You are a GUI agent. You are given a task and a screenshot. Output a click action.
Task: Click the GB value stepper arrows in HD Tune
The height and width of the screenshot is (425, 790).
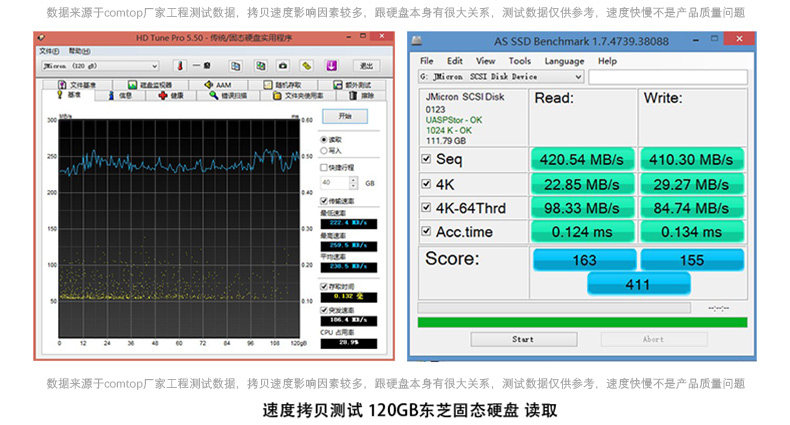353,183
